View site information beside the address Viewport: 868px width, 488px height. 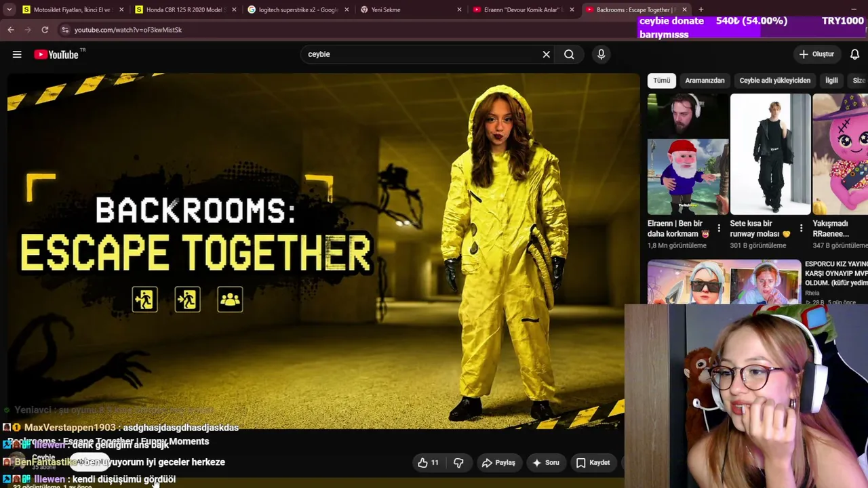pyautogui.click(x=65, y=30)
